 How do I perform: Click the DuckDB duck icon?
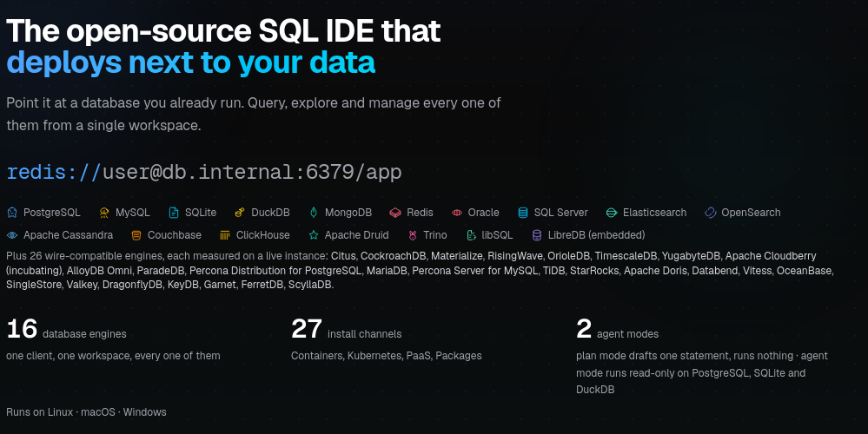[240, 213]
